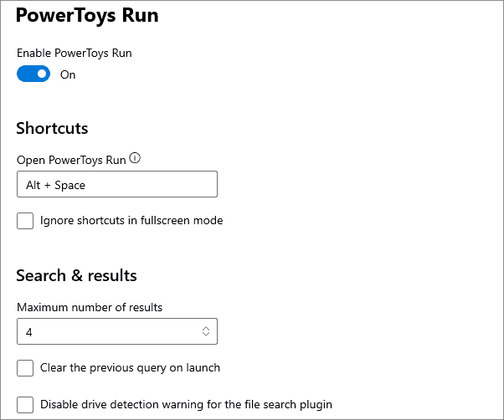504x420 pixels.
Task: Click the Enable PowerToys Run label
Action: [x=75, y=53]
